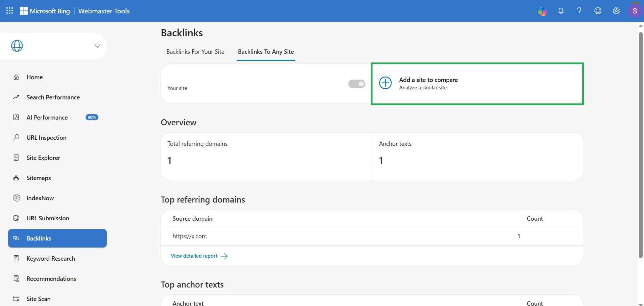Image resolution: width=644 pixels, height=306 pixels.
Task: Open the notifications bell
Action: pos(561,11)
